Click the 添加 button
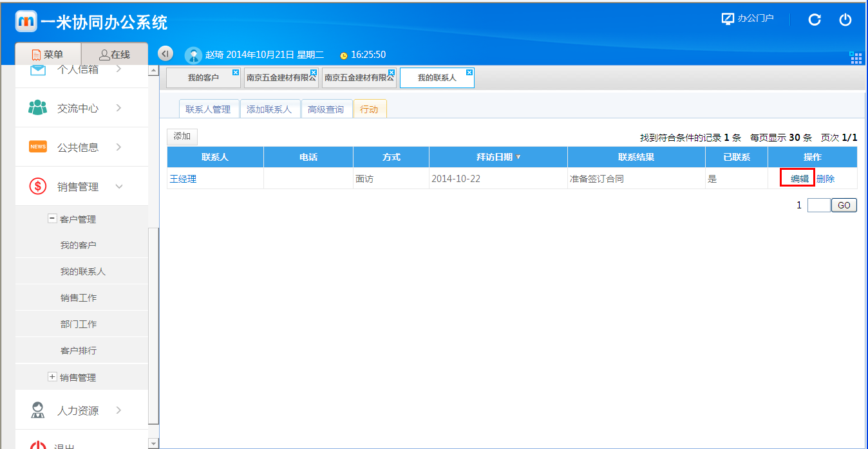This screenshot has height=449, width=868. [182, 136]
